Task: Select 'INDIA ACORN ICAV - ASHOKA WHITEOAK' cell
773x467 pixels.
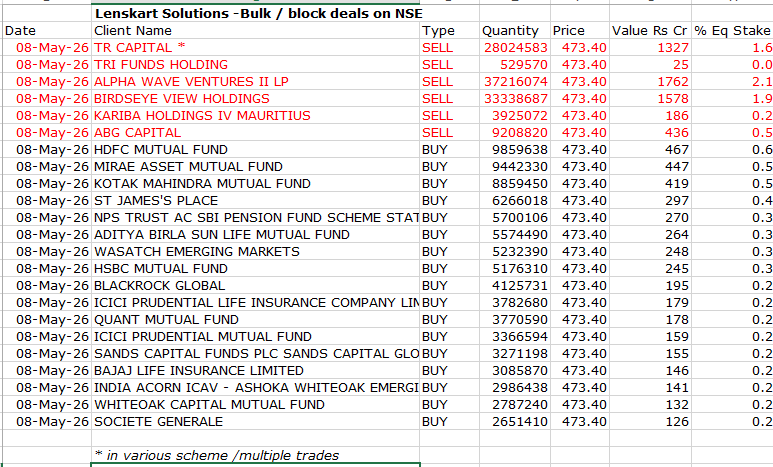Action: (255, 388)
